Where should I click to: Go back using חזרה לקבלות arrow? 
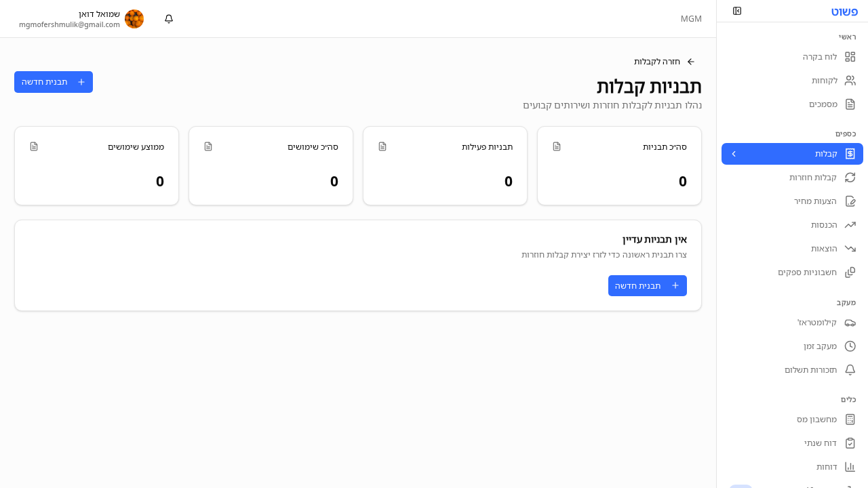[690, 61]
